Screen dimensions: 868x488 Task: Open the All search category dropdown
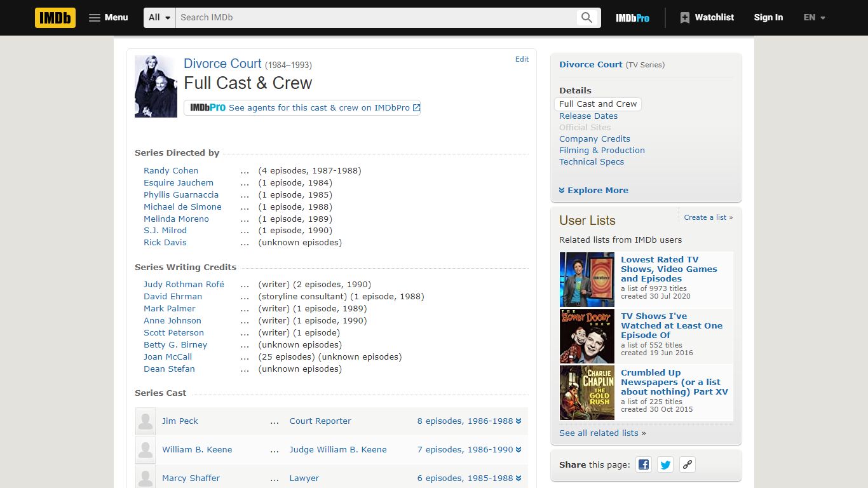[159, 18]
